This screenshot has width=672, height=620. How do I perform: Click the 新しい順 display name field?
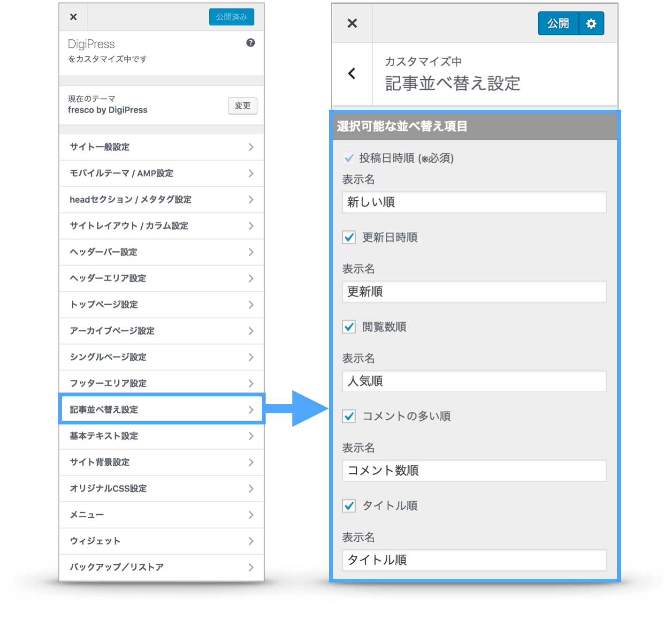474,202
